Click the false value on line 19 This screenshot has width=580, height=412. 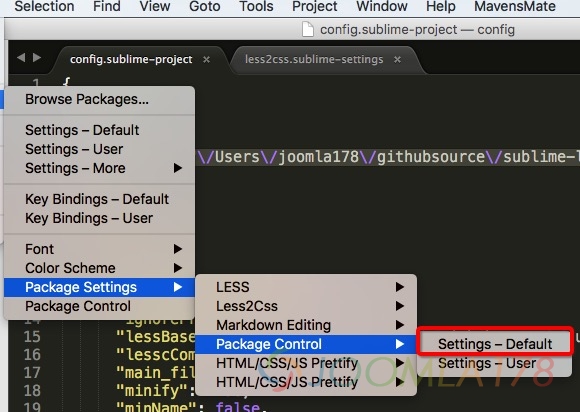tap(238, 407)
